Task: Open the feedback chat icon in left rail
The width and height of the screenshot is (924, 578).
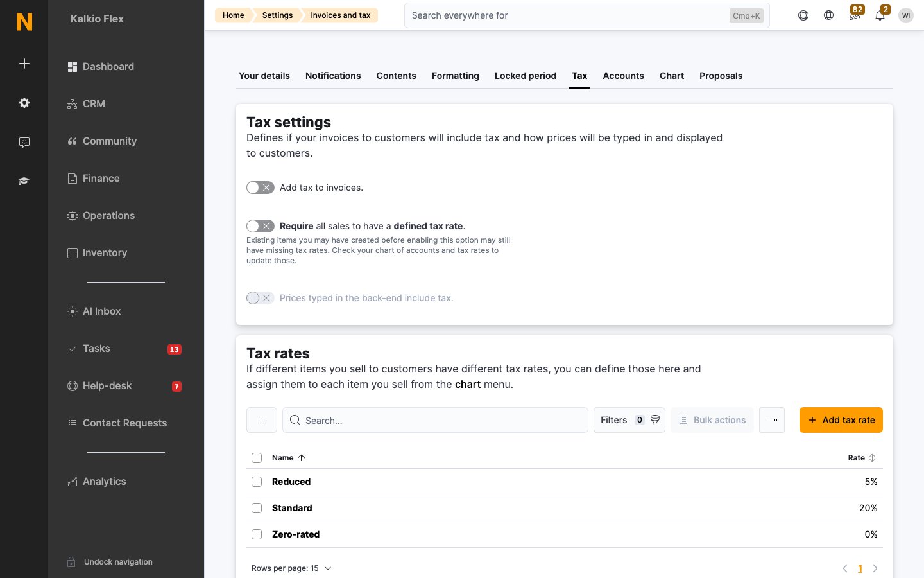Action: (x=24, y=142)
